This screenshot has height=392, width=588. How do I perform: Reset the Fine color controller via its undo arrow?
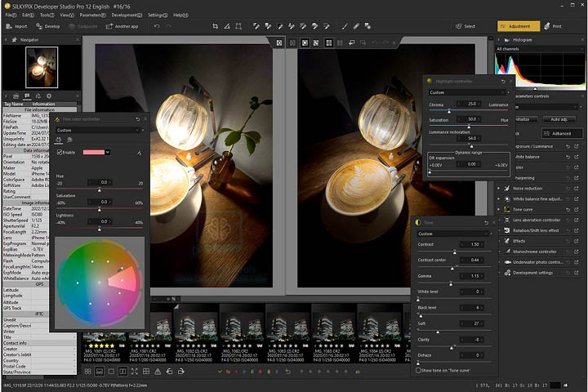(138, 119)
